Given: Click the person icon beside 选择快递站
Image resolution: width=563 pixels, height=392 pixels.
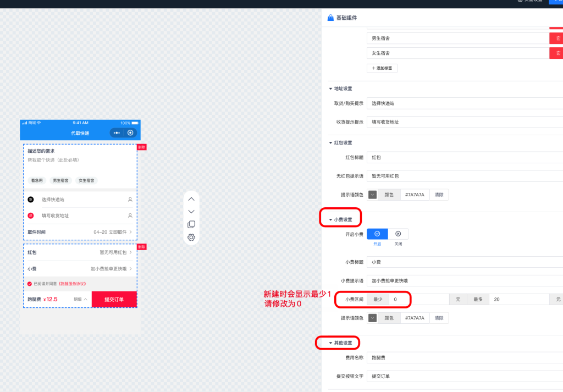Looking at the screenshot, I should tap(130, 200).
